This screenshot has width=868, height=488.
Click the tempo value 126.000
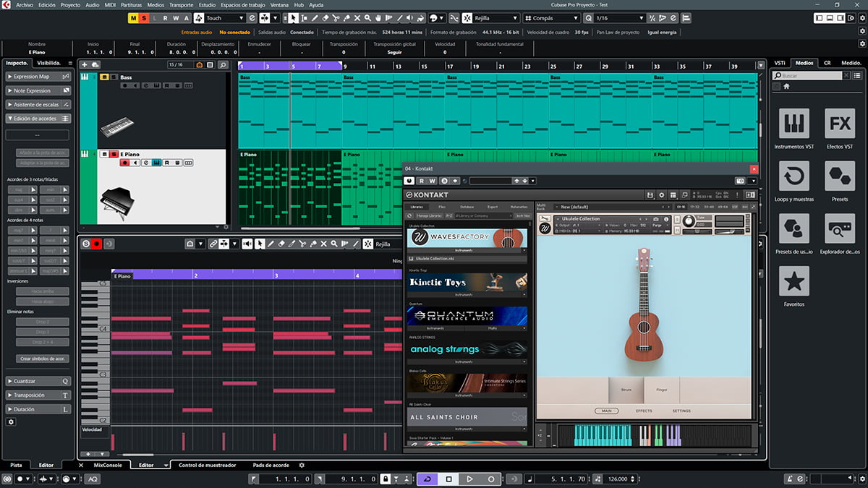pyautogui.click(x=618, y=479)
